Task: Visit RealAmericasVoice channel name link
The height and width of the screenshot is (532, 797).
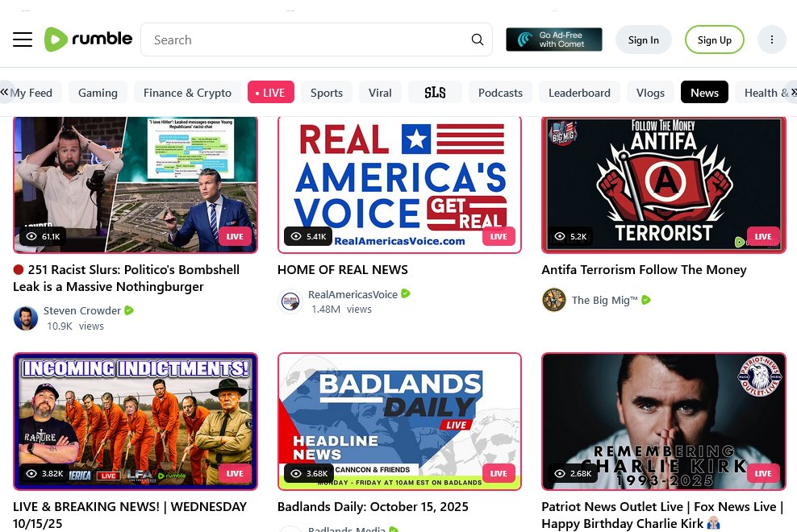Action: click(353, 294)
